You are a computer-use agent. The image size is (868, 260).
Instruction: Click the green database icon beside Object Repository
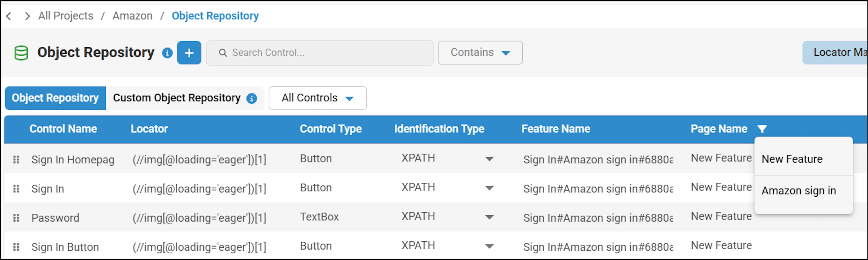pyautogui.click(x=21, y=53)
